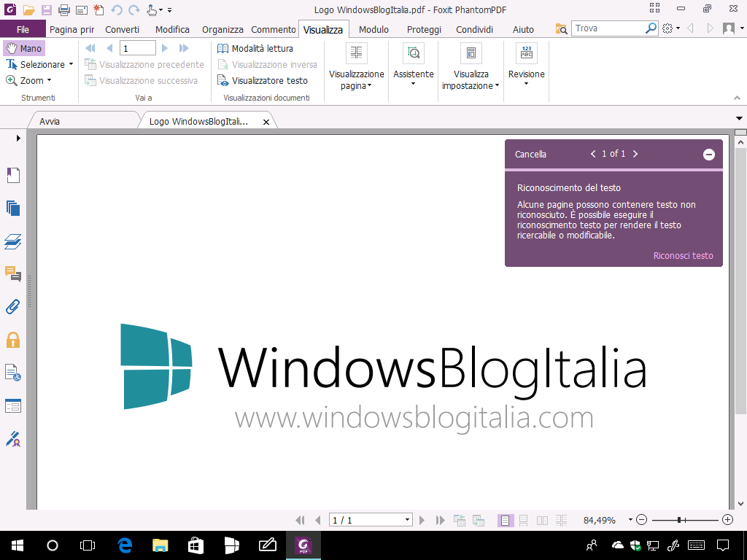The height and width of the screenshot is (560, 747).
Task: Switch to the Organizza tab
Action: click(222, 29)
